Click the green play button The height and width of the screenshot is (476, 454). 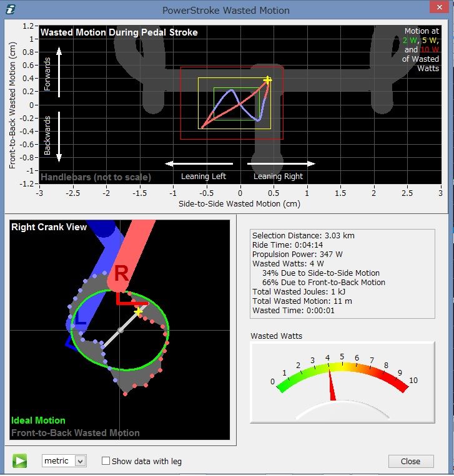pyautogui.click(x=20, y=461)
